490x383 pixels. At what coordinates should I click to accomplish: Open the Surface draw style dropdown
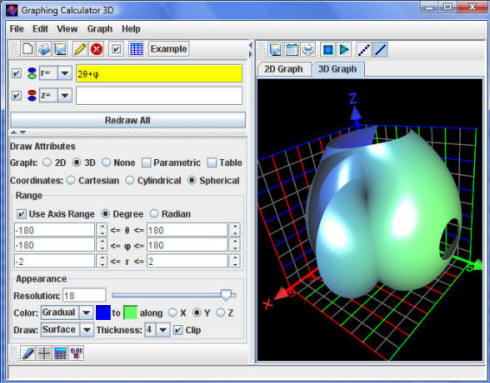pyautogui.click(x=87, y=330)
